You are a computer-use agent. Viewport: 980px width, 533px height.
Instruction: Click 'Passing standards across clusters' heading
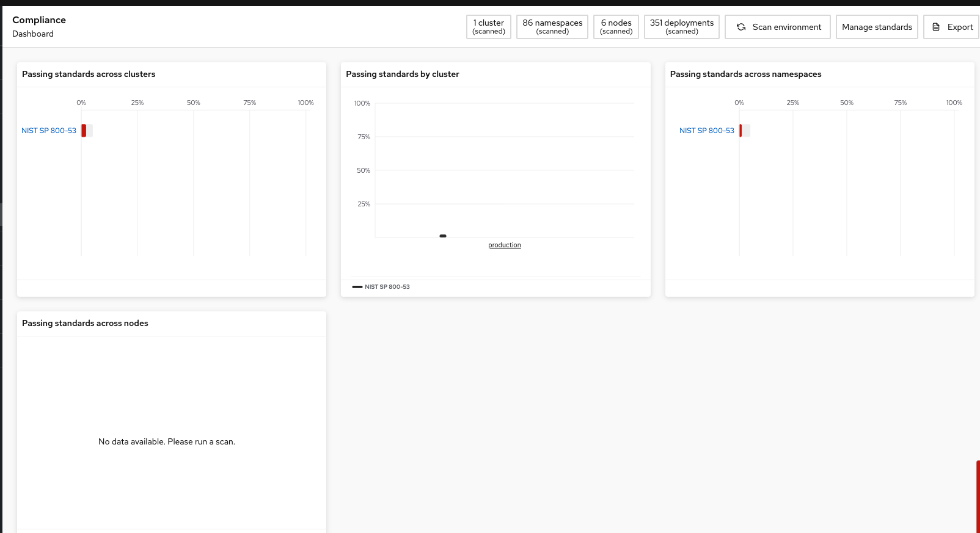coord(89,74)
